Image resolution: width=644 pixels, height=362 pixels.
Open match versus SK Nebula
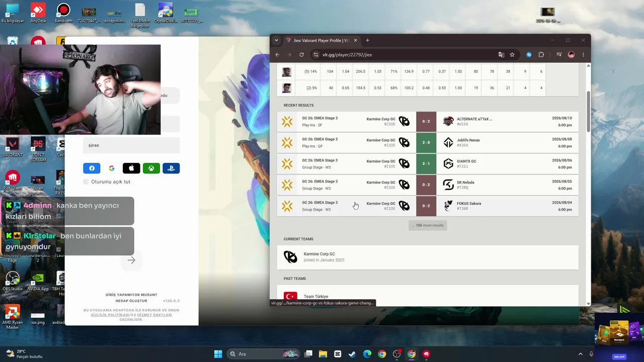(428, 185)
